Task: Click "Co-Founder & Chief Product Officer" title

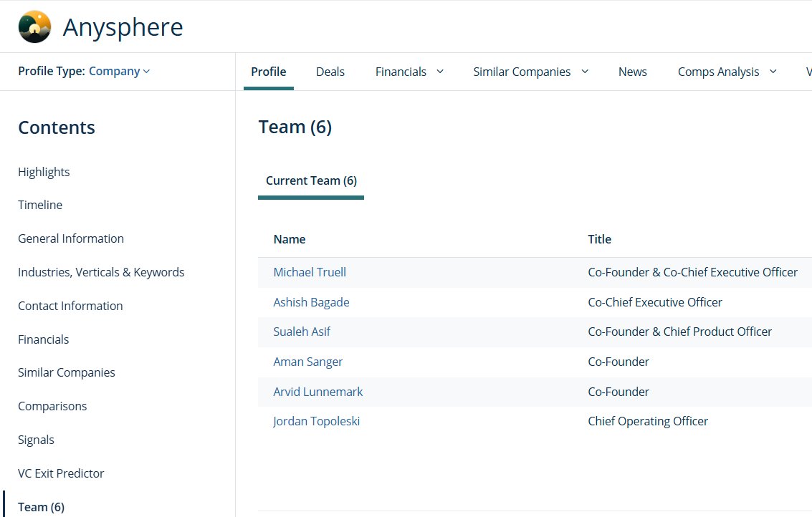Action: click(680, 332)
